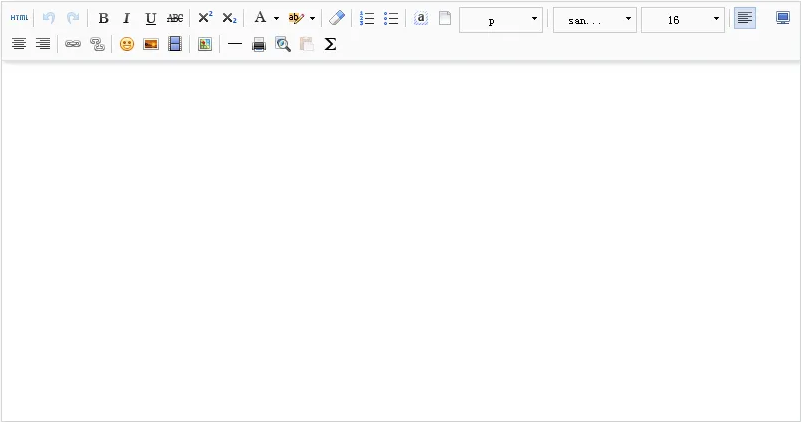The image size is (801, 422).
Task: Toggle bold formatting
Action: [103, 18]
